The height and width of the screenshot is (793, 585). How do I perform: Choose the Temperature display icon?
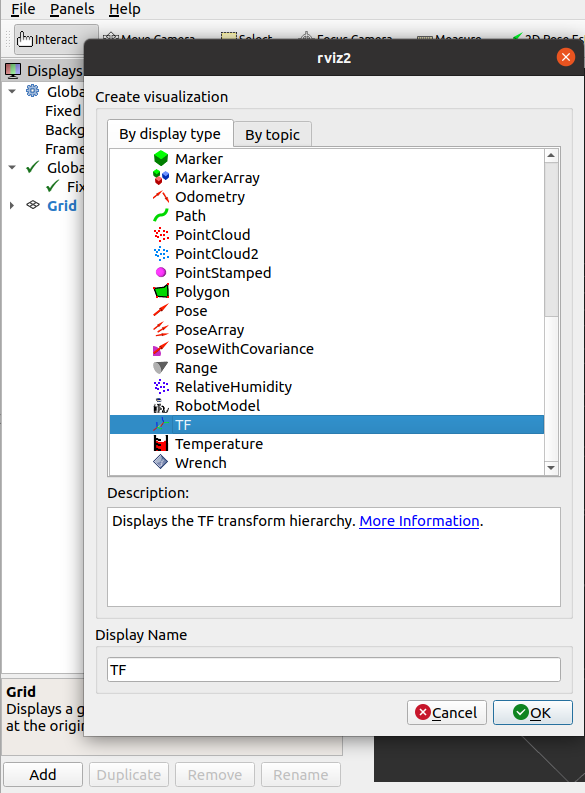click(x=161, y=444)
